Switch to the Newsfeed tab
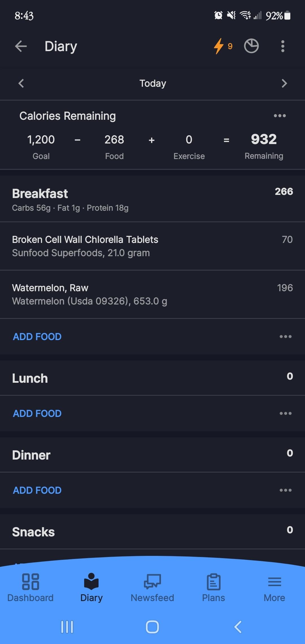 [152, 588]
